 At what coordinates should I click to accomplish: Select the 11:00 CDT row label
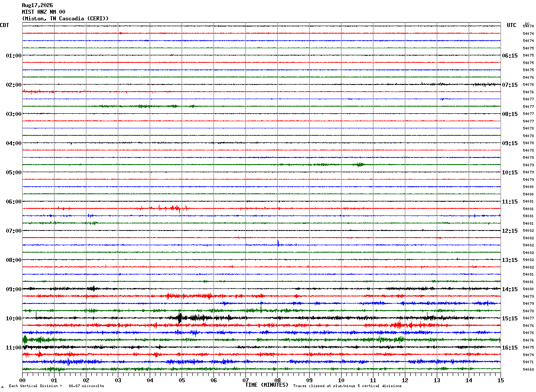point(14,348)
